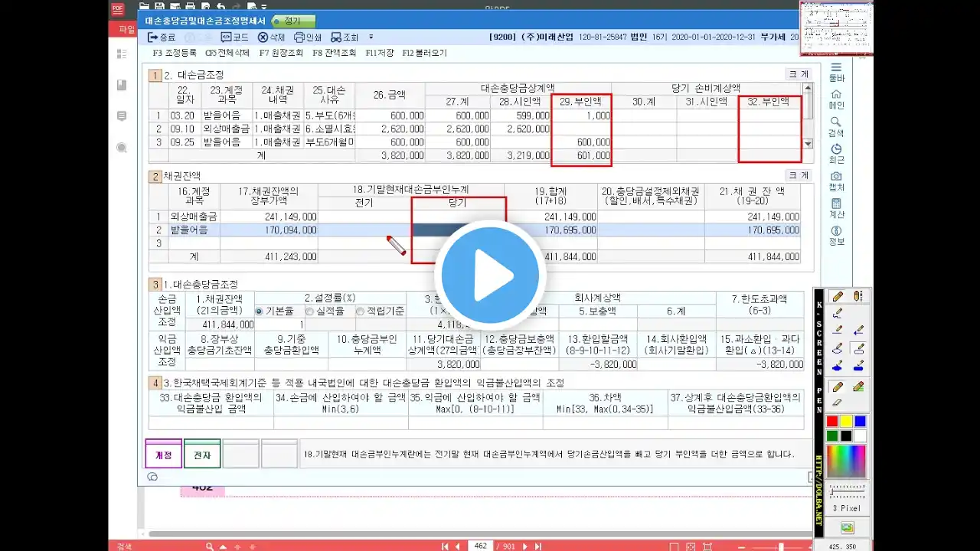The height and width of the screenshot is (551, 980).
Task: Select the 실적율 radio button
Action: (309, 311)
